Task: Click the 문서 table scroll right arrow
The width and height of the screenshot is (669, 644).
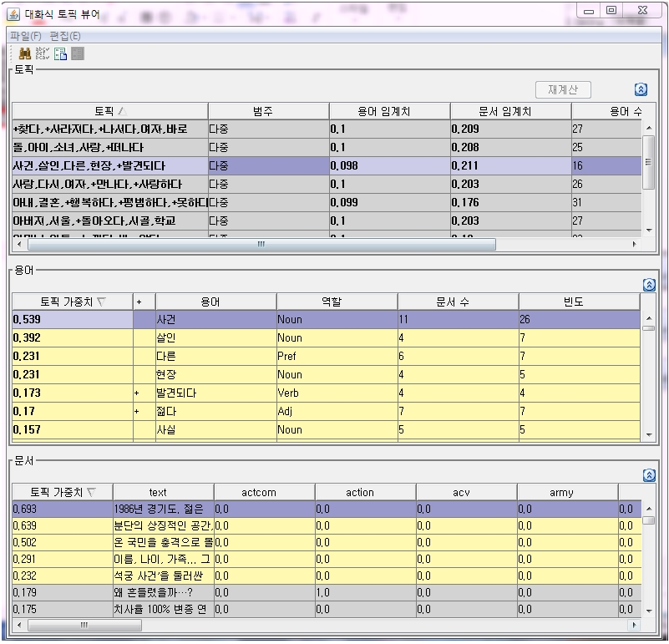Action: (x=634, y=626)
